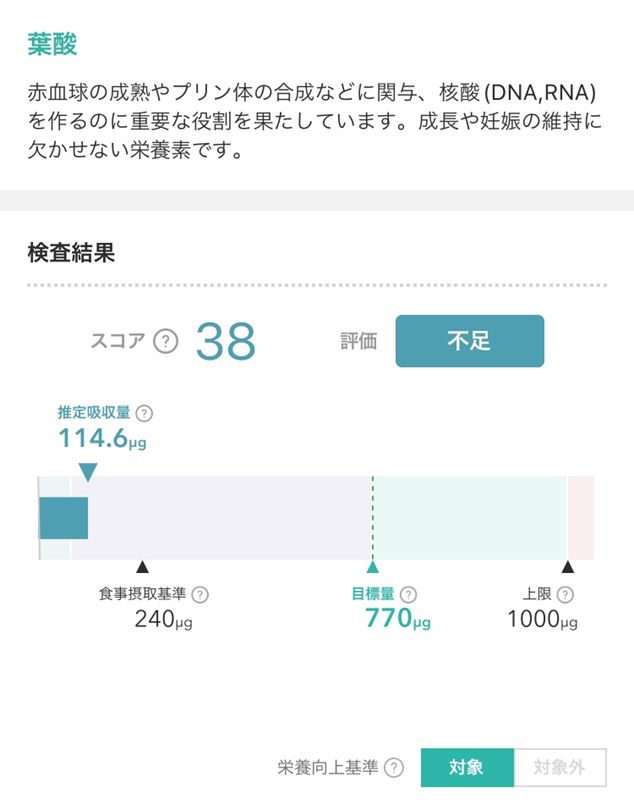Tap the help icon beside 栄養向上基準

tap(394, 768)
